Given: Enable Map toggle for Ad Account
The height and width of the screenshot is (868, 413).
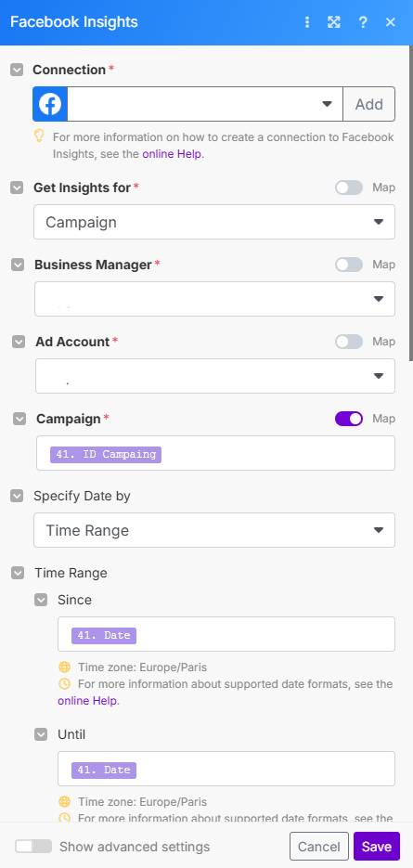Looking at the screenshot, I should coord(349,342).
